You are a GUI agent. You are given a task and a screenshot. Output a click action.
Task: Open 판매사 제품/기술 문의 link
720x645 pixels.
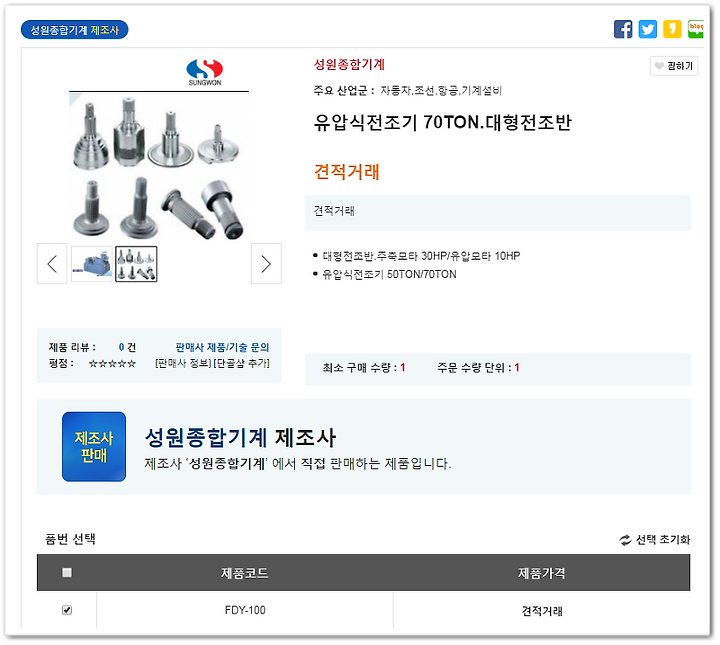click(222, 347)
